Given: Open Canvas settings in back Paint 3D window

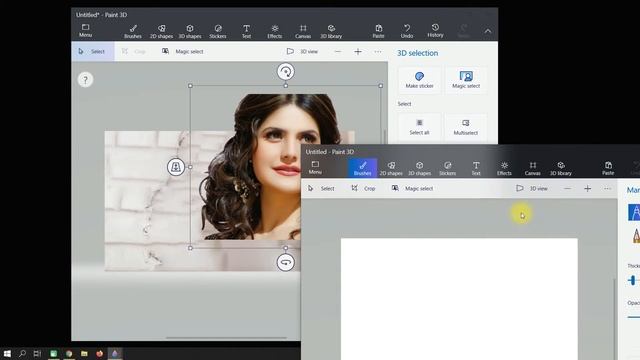Looking at the screenshot, I should (303, 31).
